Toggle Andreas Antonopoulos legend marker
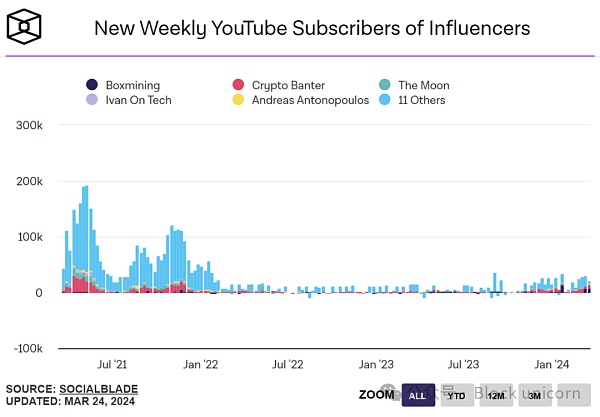The image size is (600, 417). tap(238, 100)
